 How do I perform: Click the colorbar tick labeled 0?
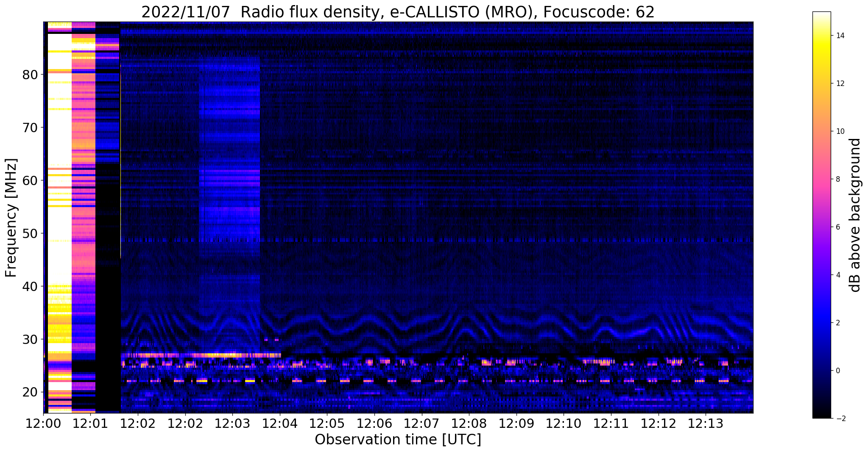837,371
